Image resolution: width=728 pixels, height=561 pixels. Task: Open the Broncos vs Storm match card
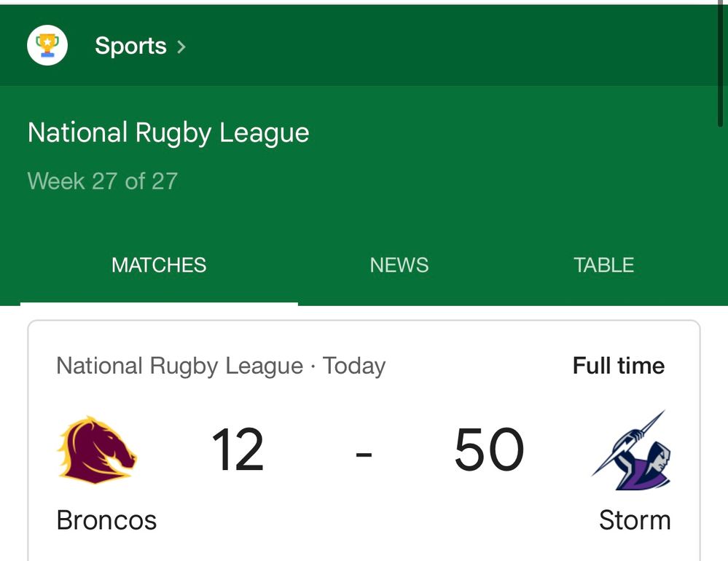pos(364,441)
